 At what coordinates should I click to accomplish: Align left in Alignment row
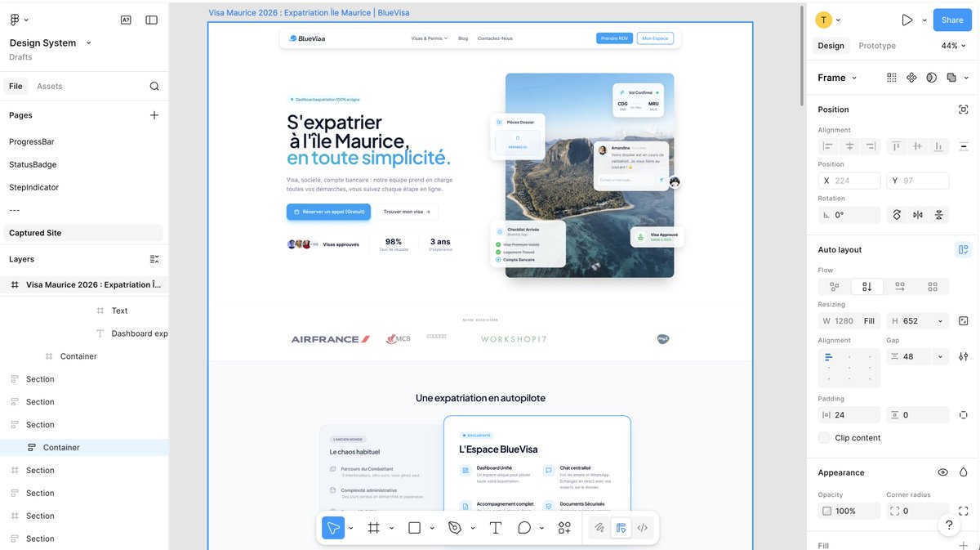[828, 146]
